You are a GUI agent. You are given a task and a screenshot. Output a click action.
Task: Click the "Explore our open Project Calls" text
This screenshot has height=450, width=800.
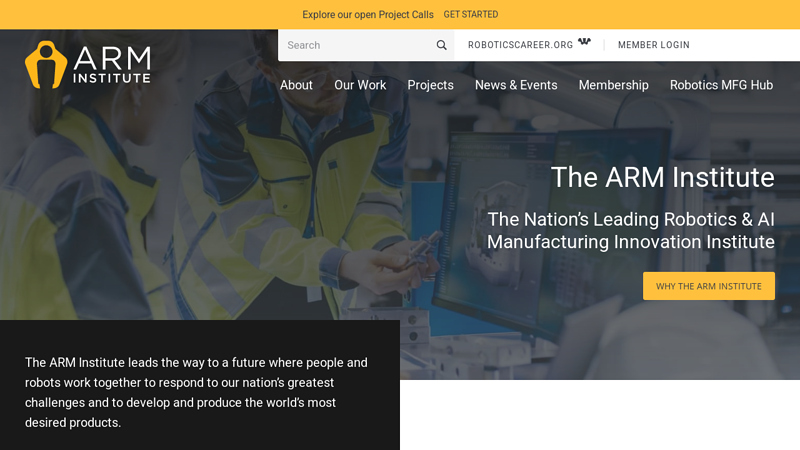pos(368,15)
